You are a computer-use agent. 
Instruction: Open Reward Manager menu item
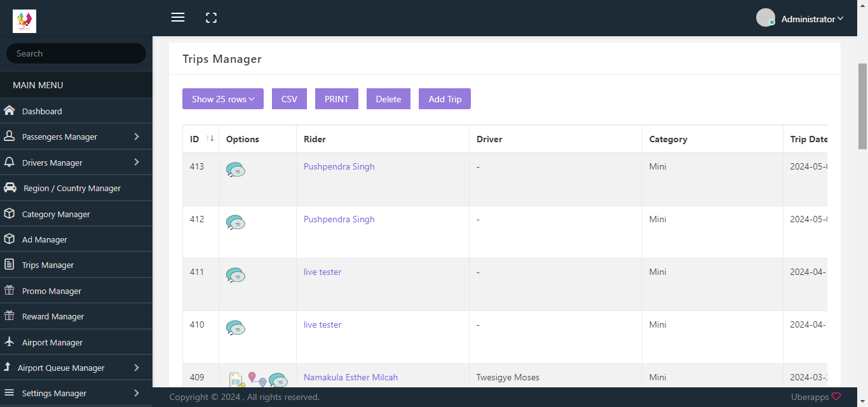[76, 316]
